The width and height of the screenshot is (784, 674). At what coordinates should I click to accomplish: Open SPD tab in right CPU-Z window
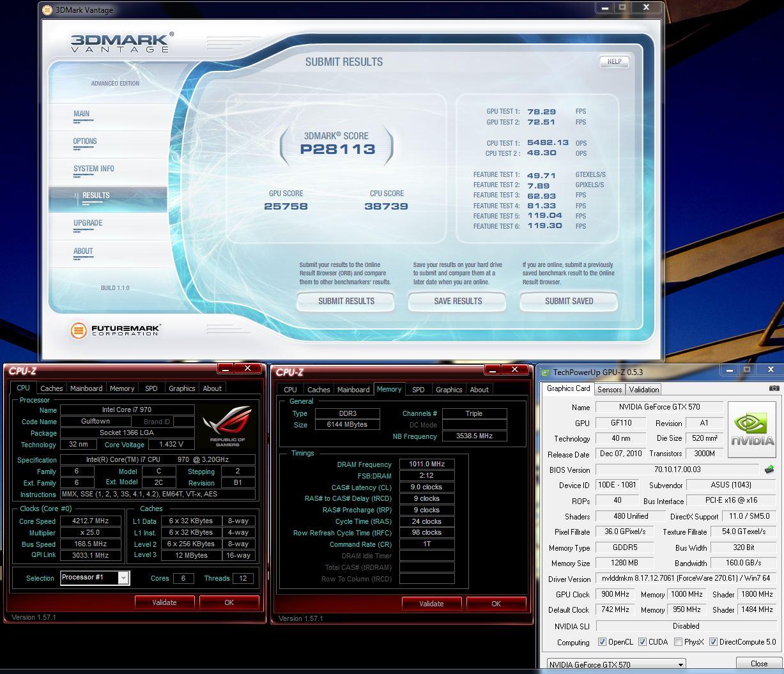click(419, 390)
